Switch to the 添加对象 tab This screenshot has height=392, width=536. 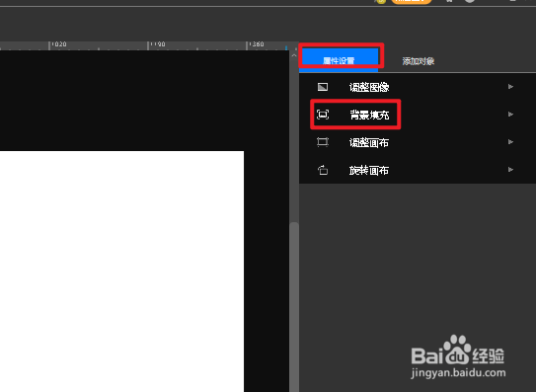pos(419,61)
